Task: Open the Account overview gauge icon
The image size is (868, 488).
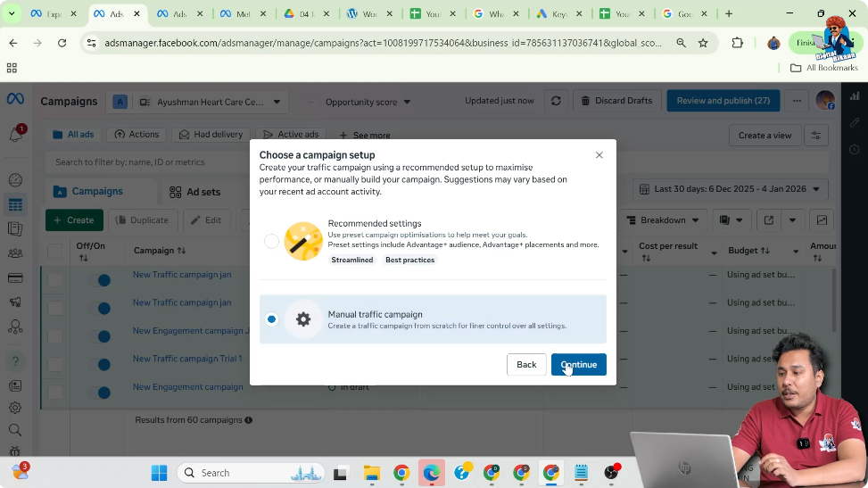Action: [x=15, y=180]
